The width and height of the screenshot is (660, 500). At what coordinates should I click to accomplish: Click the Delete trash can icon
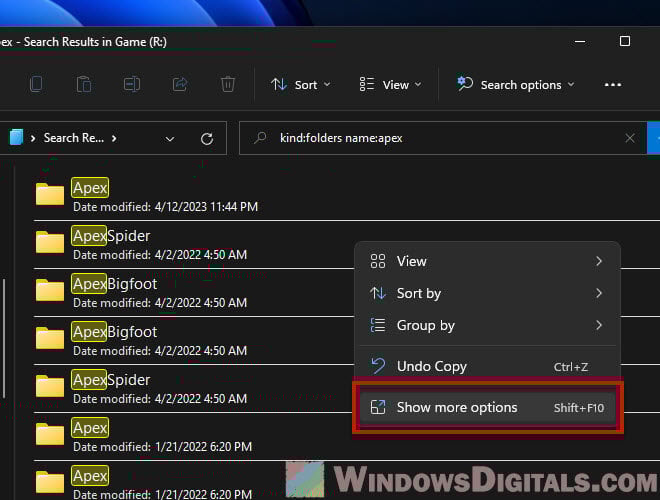tap(228, 84)
